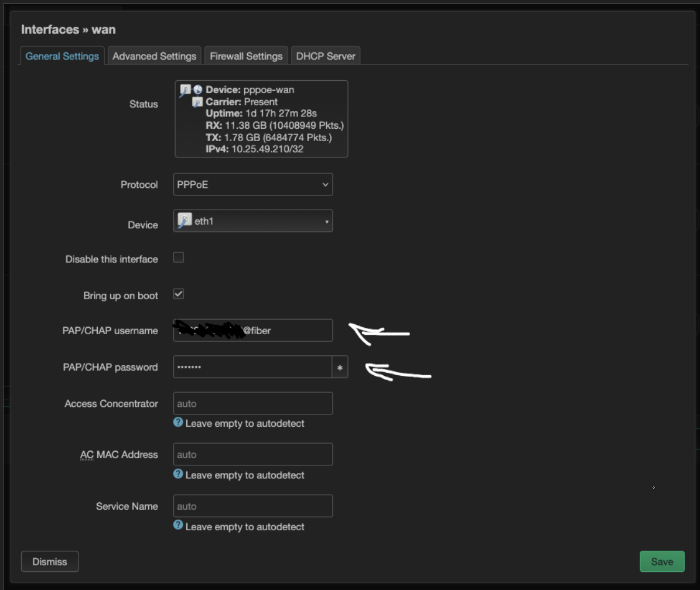Click the globe icon beside Device pppoe-wan

(198, 90)
